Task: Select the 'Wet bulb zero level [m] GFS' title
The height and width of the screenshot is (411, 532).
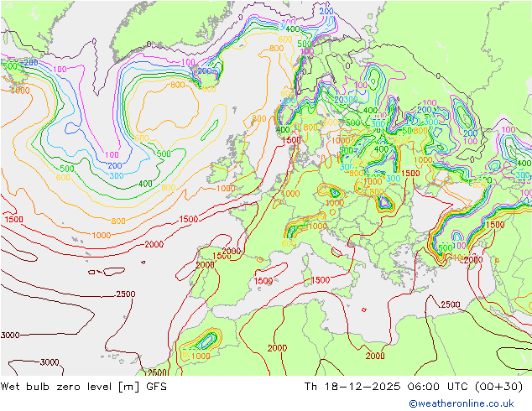Action: click(x=83, y=387)
